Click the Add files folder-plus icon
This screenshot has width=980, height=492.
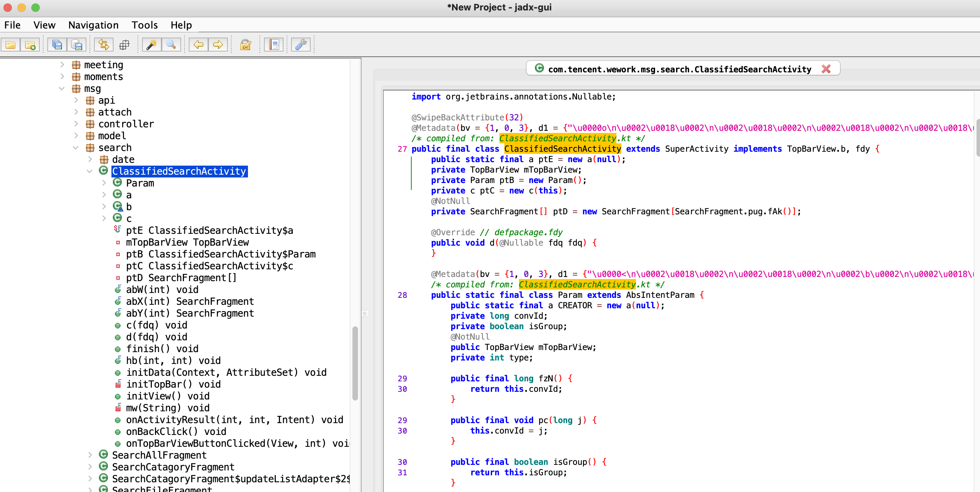click(30, 45)
